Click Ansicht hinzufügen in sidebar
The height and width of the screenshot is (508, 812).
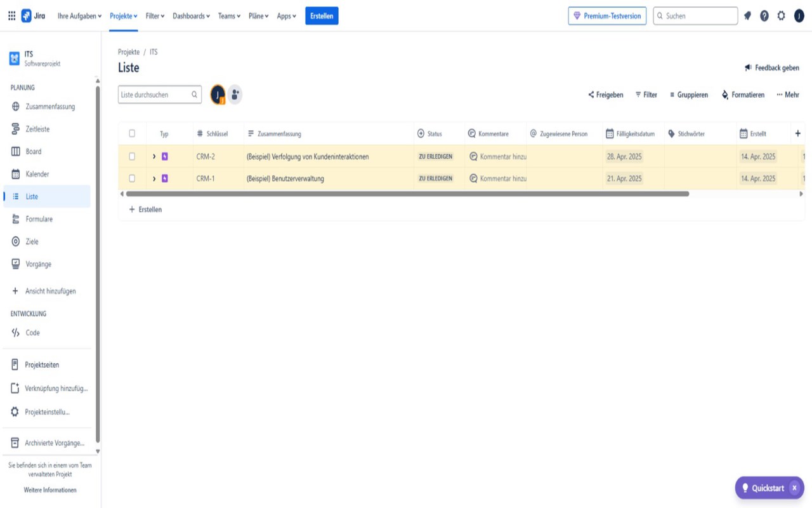pos(47,291)
